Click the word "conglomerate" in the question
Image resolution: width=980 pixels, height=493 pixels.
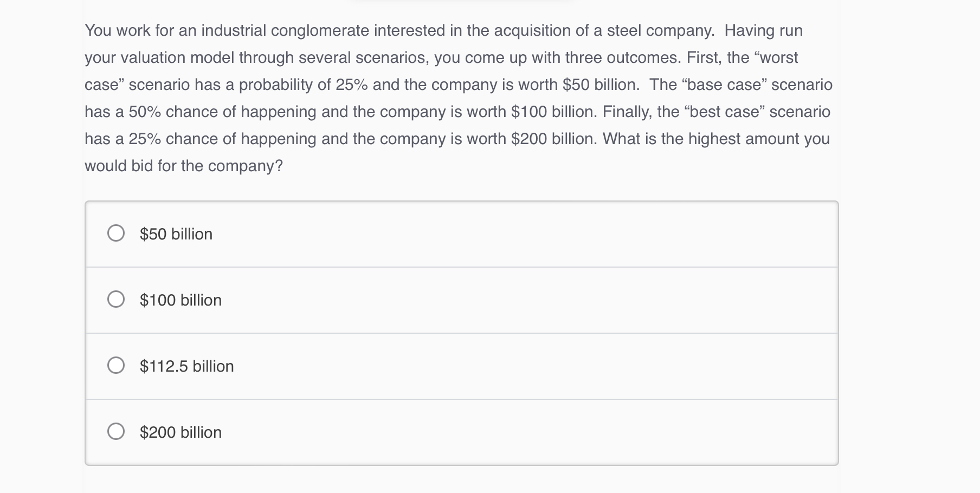(320, 31)
